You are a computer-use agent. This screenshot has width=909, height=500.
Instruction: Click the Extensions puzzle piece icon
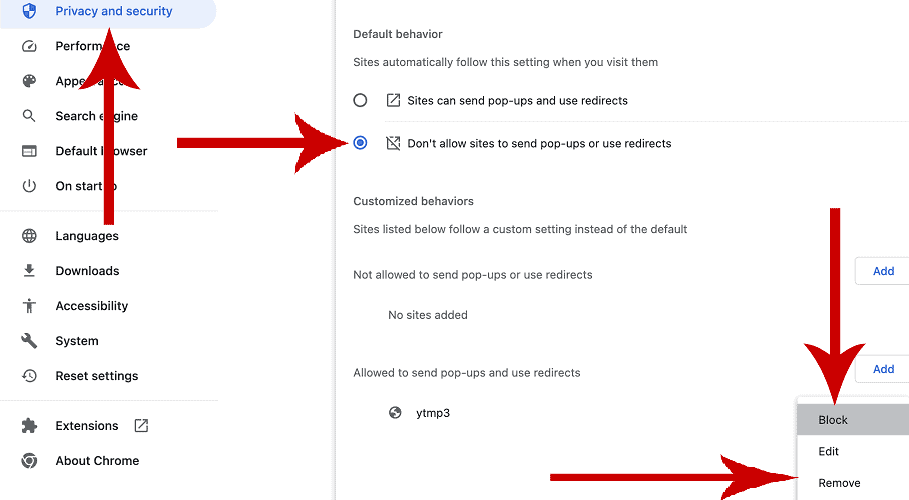coord(29,426)
